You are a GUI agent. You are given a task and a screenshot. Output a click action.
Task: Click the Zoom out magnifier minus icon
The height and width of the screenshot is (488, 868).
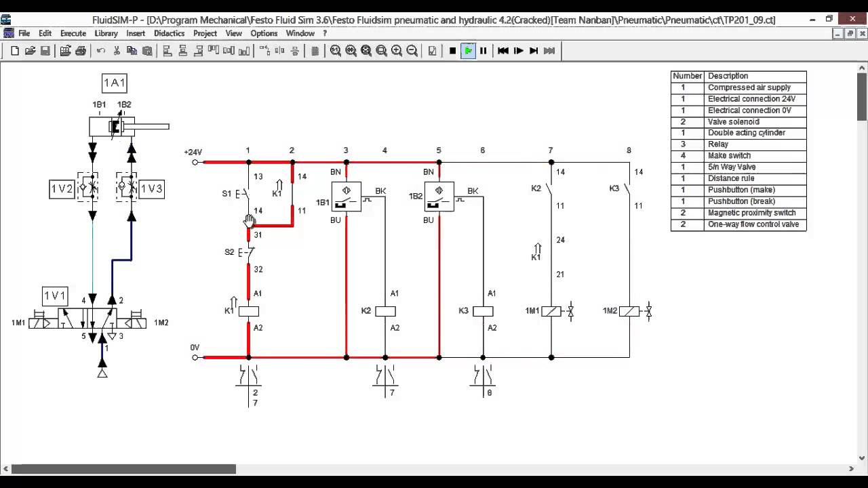(412, 50)
